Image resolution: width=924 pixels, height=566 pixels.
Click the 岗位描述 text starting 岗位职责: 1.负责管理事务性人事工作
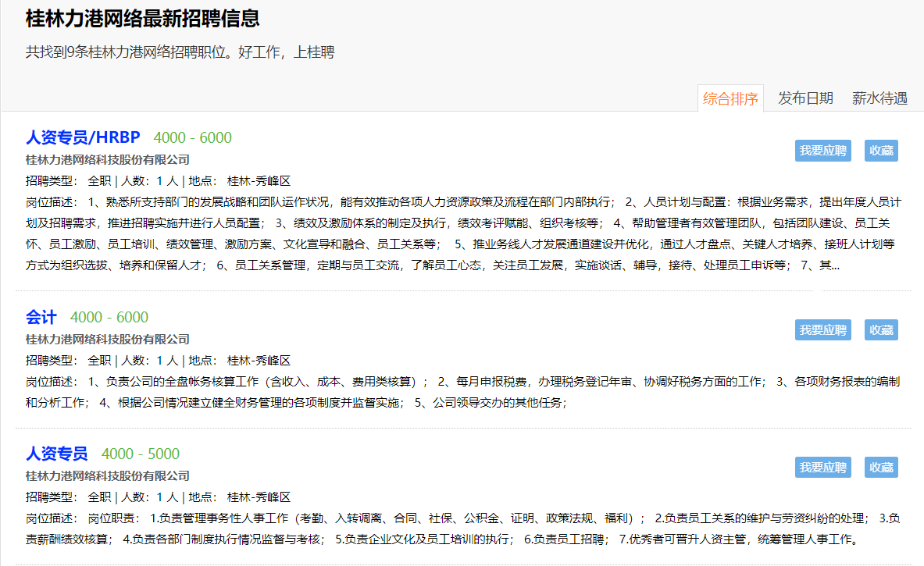[462, 529]
